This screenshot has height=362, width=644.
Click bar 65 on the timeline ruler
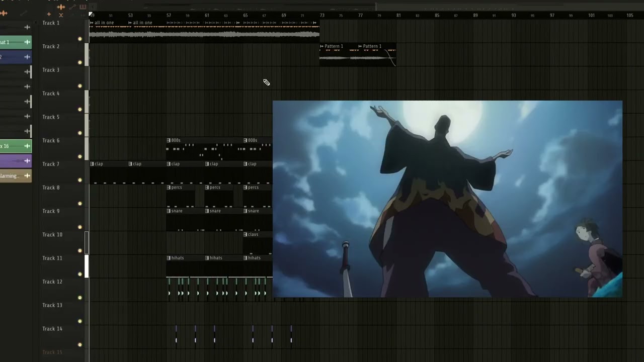pyautogui.click(x=246, y=16)
